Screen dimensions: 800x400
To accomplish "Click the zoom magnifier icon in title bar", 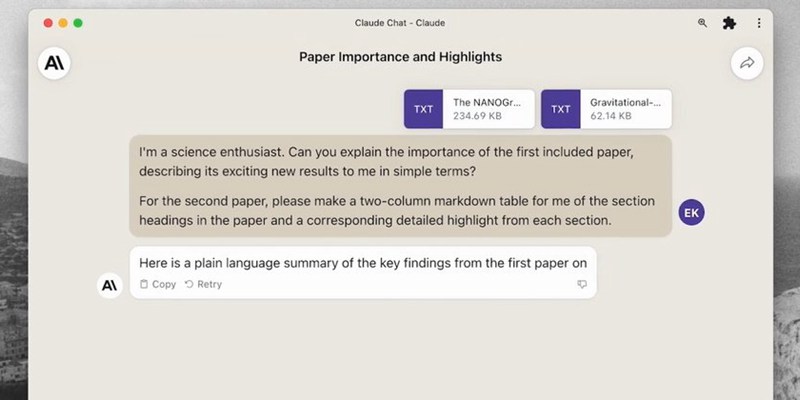I will 703,23.
